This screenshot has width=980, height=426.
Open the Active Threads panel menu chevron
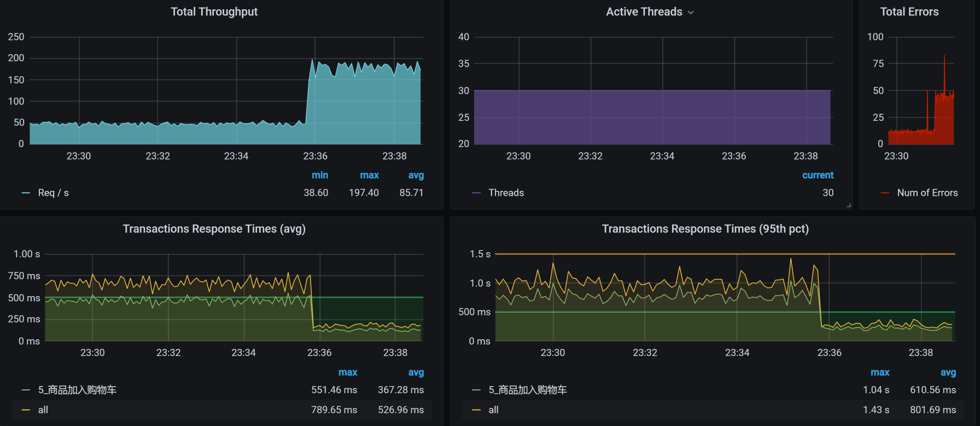691,13
